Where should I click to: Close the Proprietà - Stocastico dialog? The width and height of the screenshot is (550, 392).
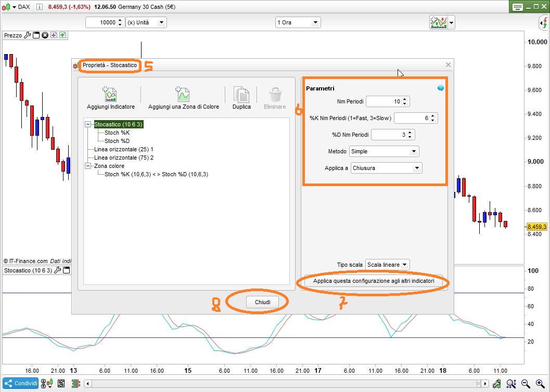448,65
